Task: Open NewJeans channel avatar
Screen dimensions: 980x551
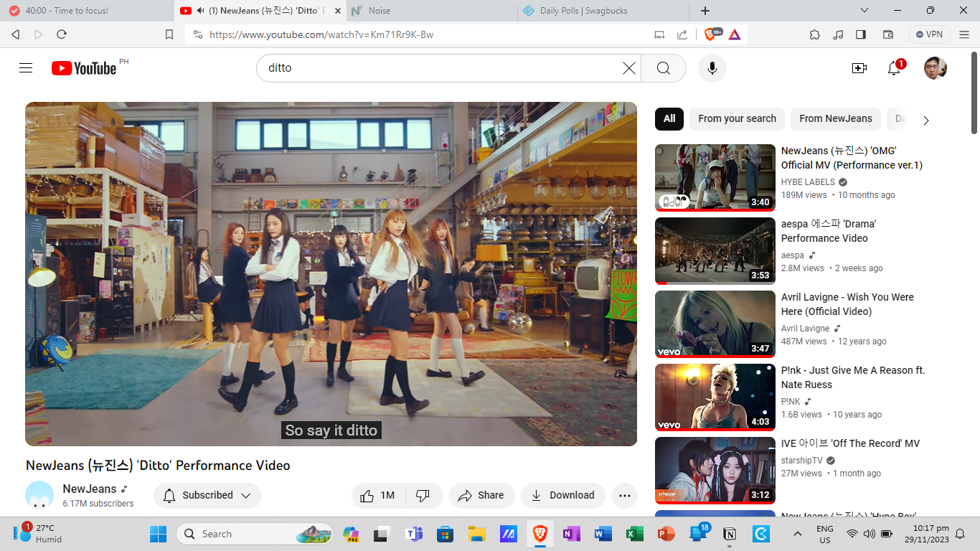Action: tap(39, 495)
